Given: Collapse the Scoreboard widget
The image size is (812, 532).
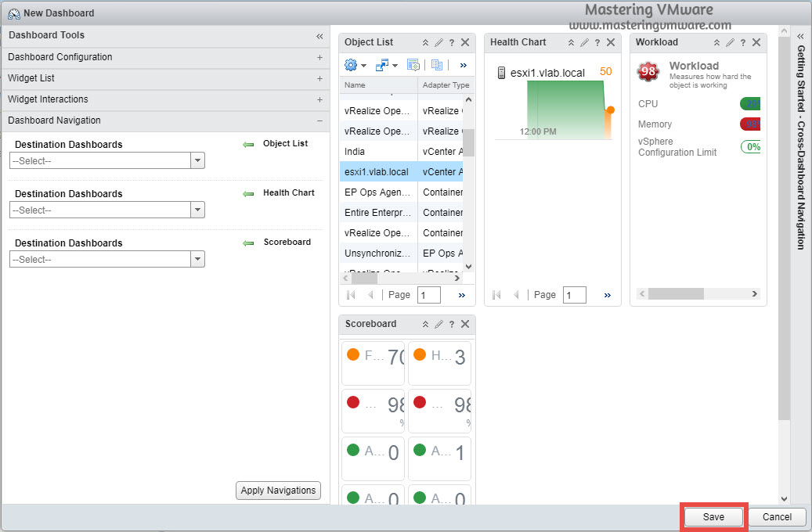Looking at the screenshot, I should (425, 324).
